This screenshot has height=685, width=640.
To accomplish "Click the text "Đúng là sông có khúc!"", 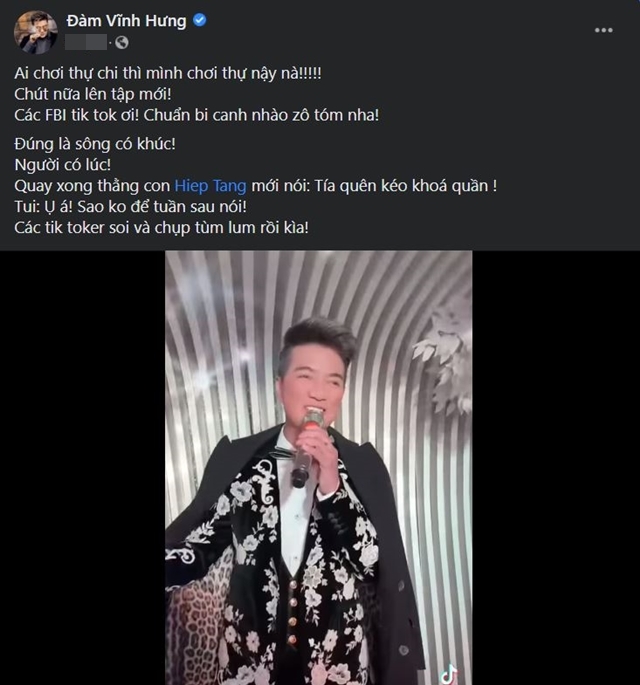I will pos(95,144).
